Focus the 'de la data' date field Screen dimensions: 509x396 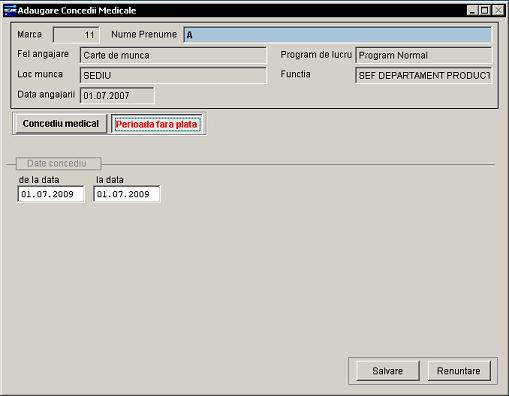[x=51, y=194]
